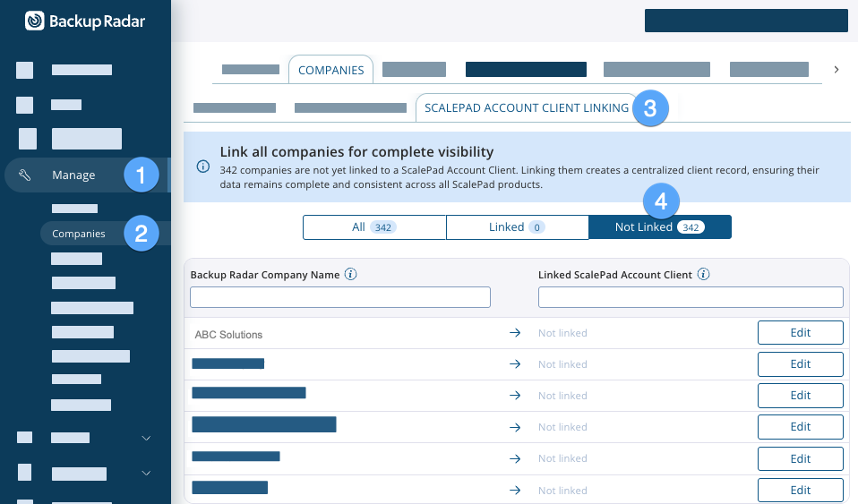Focus the Backup Radar Company Name filter field

(x=340, y=297)
